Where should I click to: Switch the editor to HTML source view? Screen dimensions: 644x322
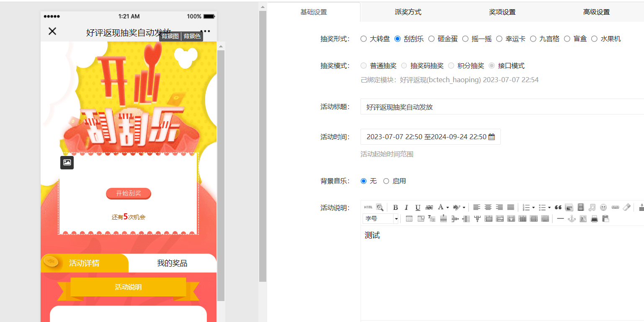click(368, 208)
